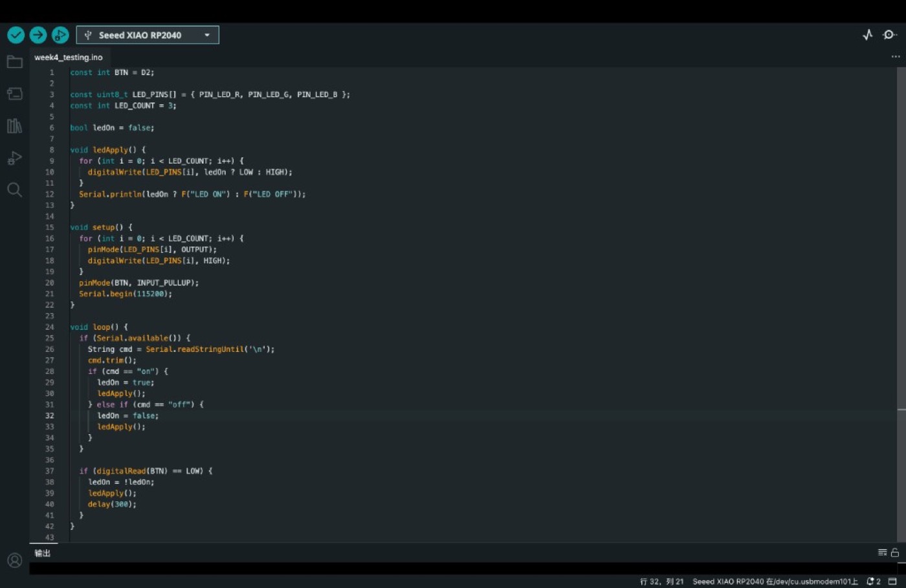The width and height of the screenshot is (906, 588).
Task: Click the Verify checkmark button
Action: tap(16, 35)
